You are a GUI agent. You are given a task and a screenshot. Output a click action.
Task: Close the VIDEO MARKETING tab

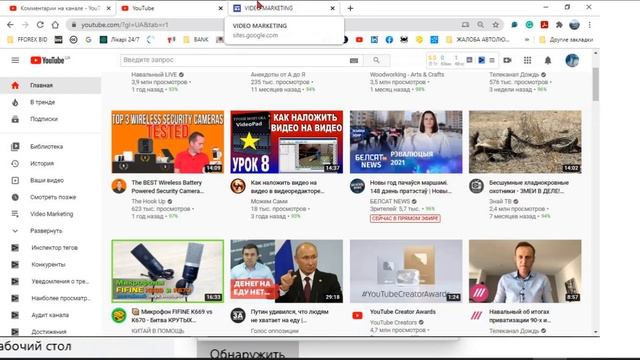tap(333, 8)
